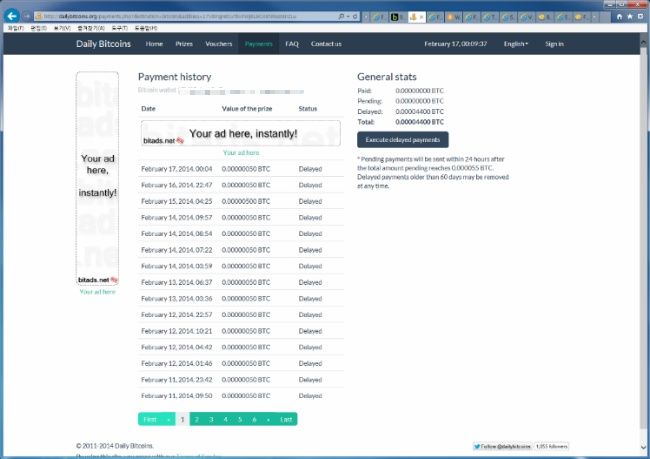The image size is (650, 459).
Task: Switch to the tab with black 'b' icon
Action: (x=398, y=17)
